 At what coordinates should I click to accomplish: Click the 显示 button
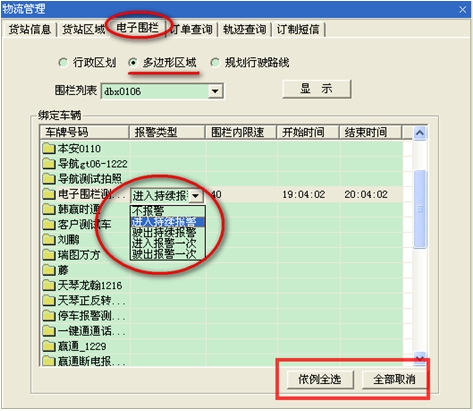(x=317, y=89)
